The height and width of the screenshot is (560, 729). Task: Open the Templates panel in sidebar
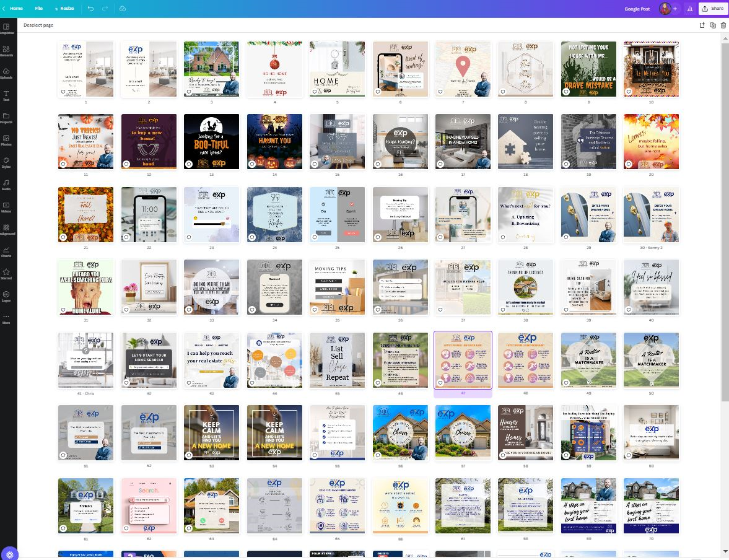click(x=6, y=29)
